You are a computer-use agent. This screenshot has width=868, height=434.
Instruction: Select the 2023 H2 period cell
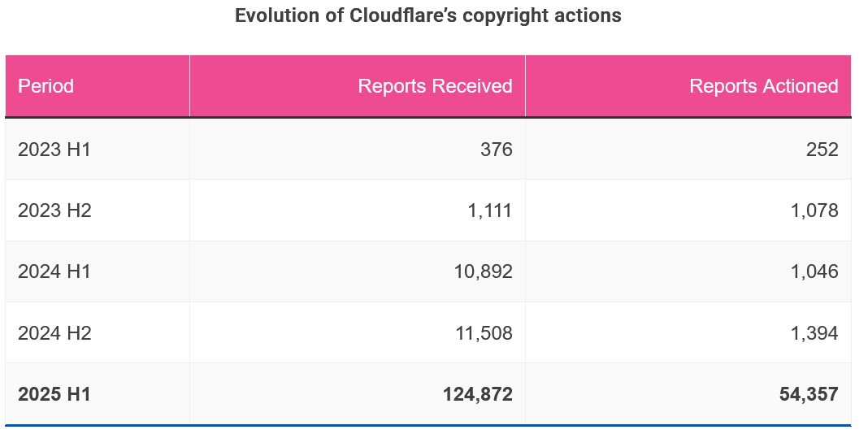(x=54, y=210)
